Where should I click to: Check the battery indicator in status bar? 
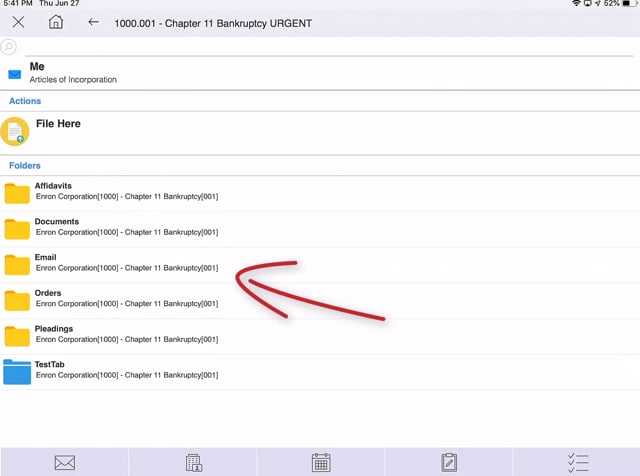[629, 3]
